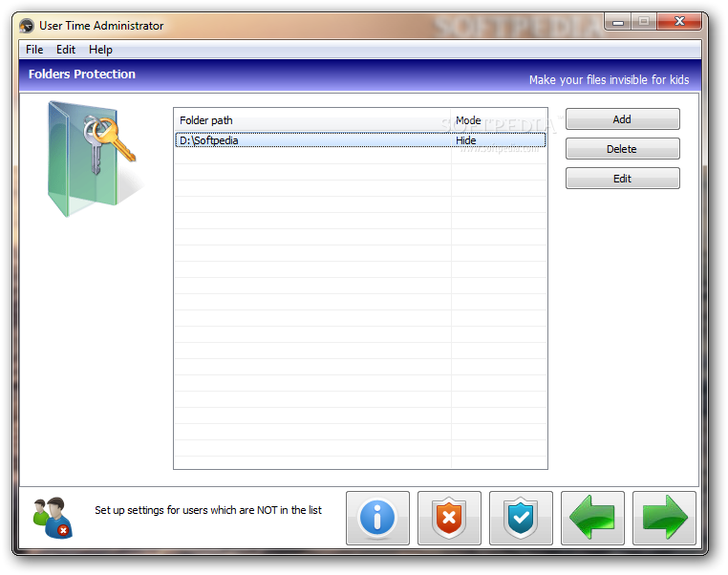The image size is (728, 575).
Task: Click the users icon with red X
Action: coord(53,518)
